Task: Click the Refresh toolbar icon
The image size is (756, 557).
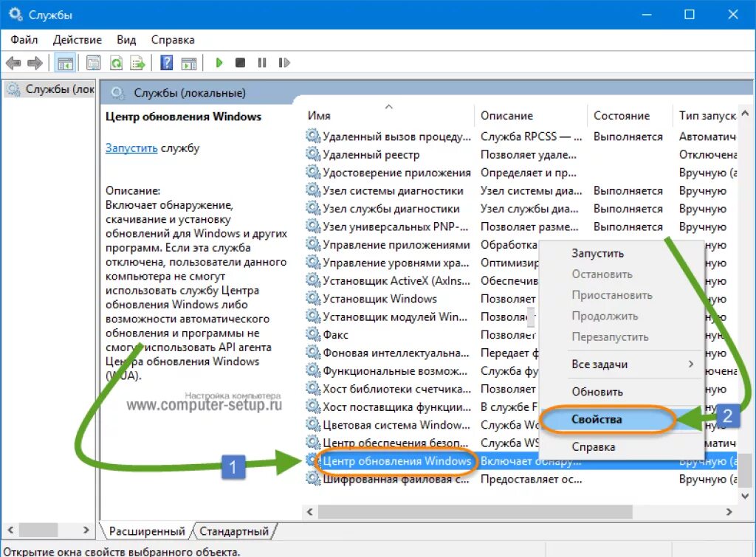Action: point(116,63)
